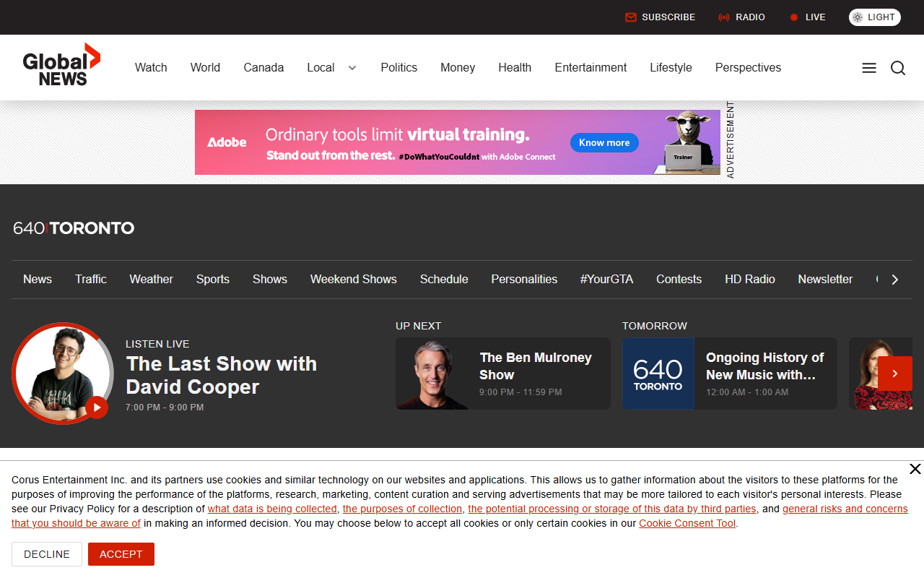The width and height of the screenshot is (924, 578).
Task: Select the Newsletter tab
Action: tap(825, 279)
